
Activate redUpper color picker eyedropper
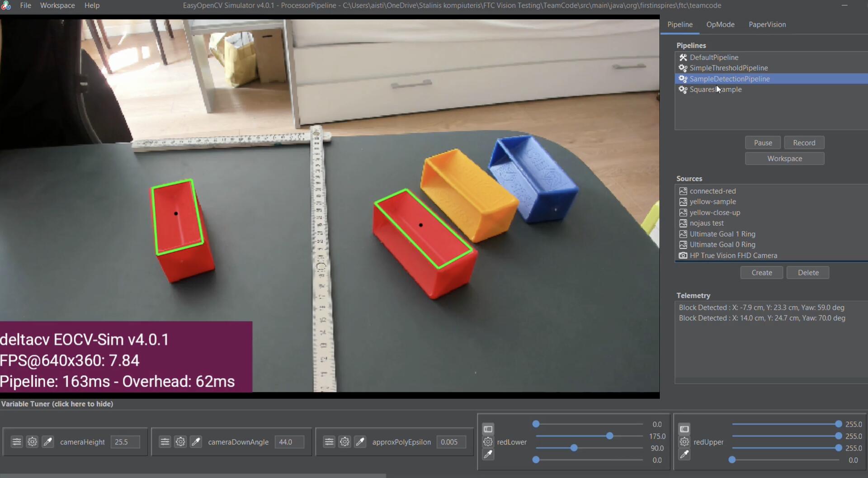[x=684, y=454]
